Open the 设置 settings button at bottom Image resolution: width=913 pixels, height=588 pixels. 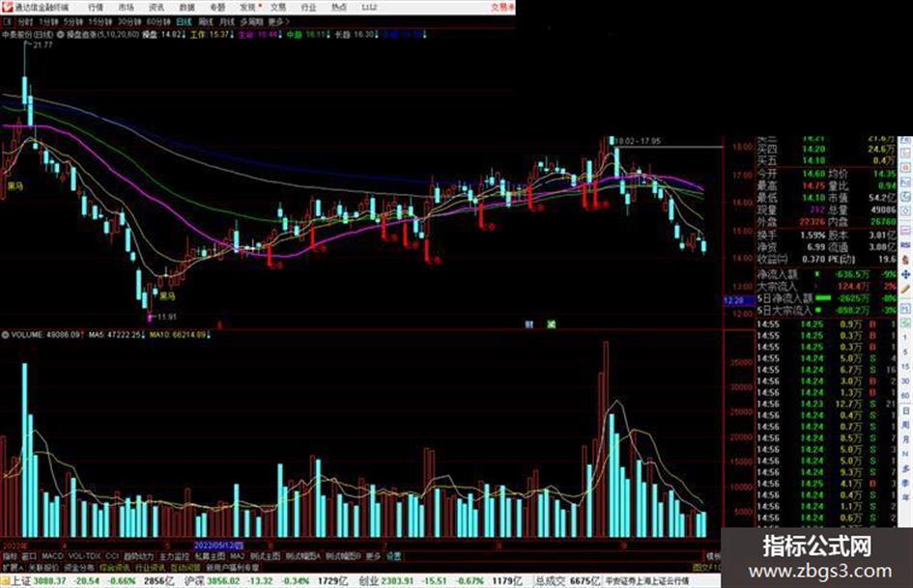tap(394, 556)
